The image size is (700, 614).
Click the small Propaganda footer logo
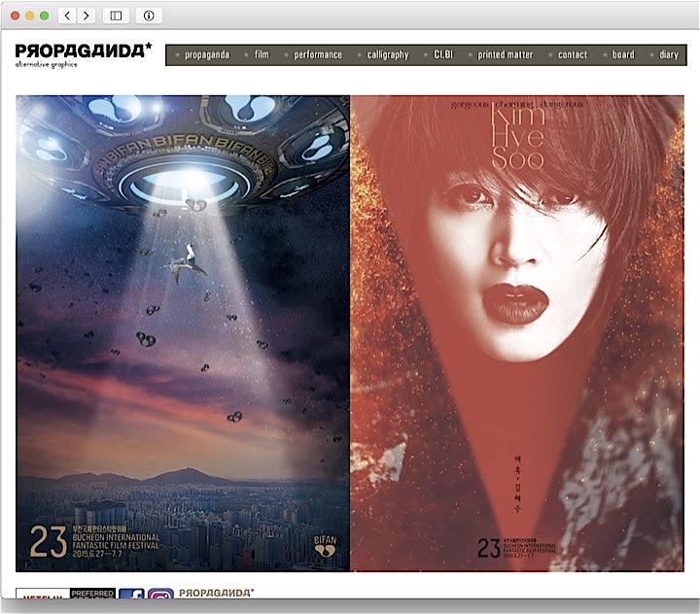pos(216,592)
